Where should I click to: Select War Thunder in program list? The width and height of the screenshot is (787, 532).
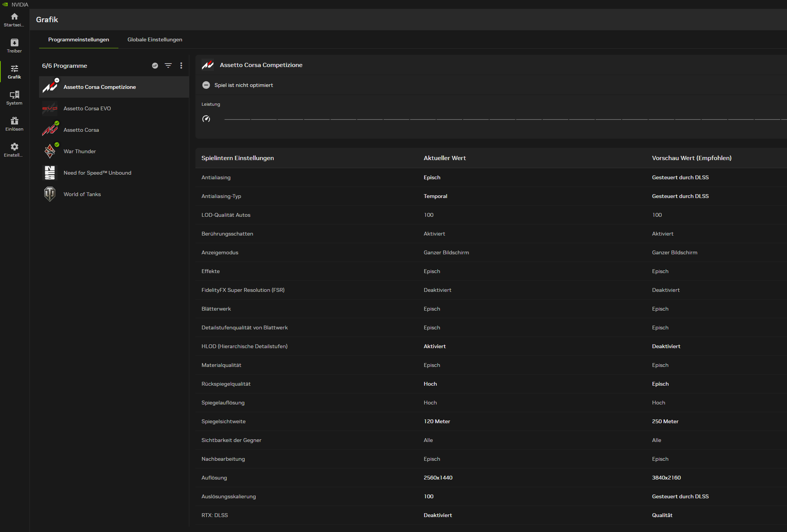pos(80,151)
